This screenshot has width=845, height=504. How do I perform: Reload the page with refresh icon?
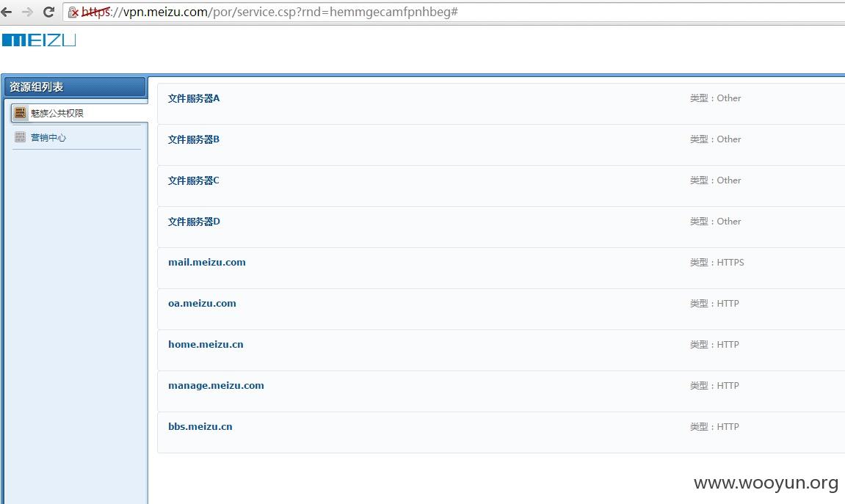48,12
